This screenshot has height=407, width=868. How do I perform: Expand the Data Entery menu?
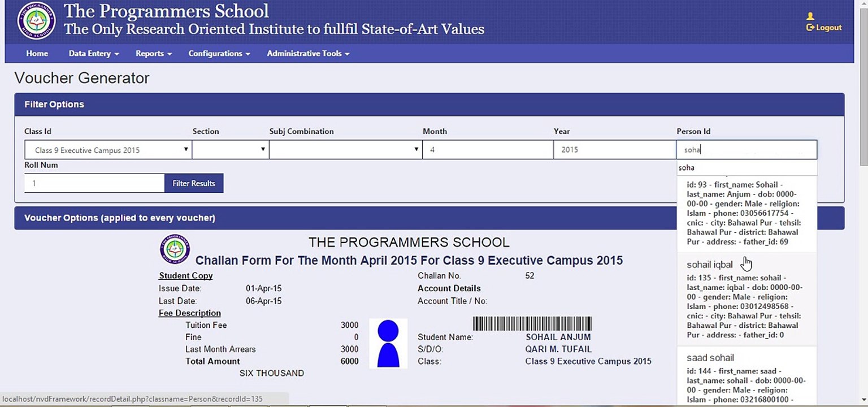tap(94, 53)
